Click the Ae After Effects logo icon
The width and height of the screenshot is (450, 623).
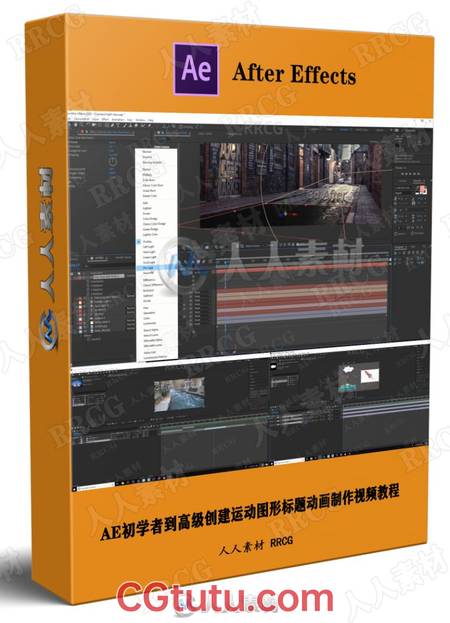click(x=196, y=69)
